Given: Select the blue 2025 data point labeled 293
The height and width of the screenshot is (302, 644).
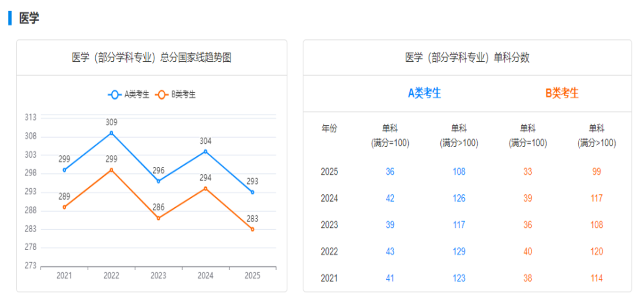Looking at the screenshot, I should [252, 192].
